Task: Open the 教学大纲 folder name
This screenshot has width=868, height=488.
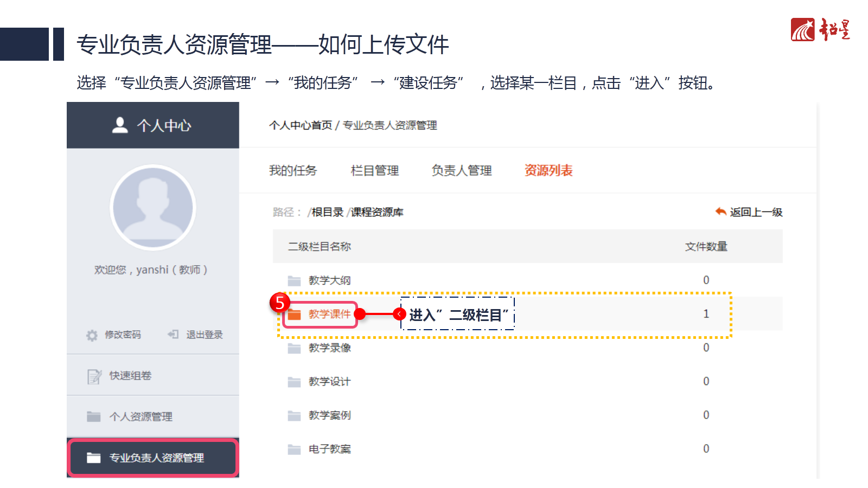Action: (x=330, y=280)
